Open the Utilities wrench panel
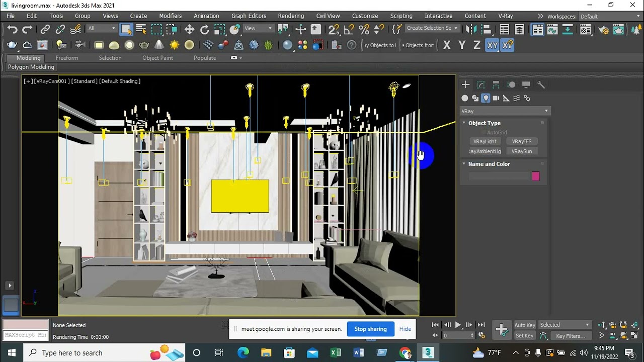 tap(541, 84)
